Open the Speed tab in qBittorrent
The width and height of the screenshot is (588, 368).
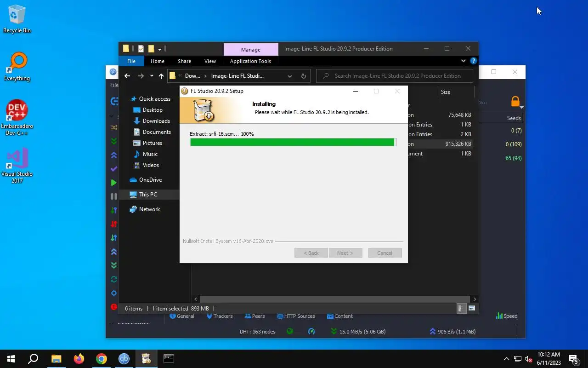[507, 316]
